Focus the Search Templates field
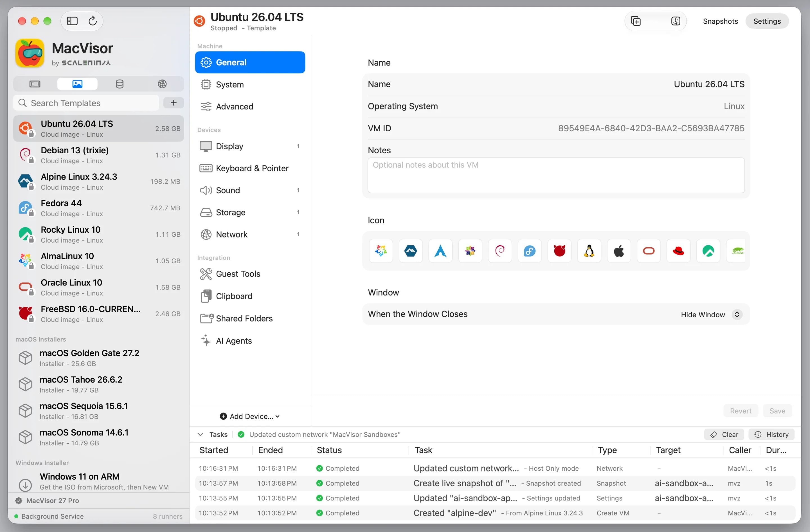 coord(86,103)
